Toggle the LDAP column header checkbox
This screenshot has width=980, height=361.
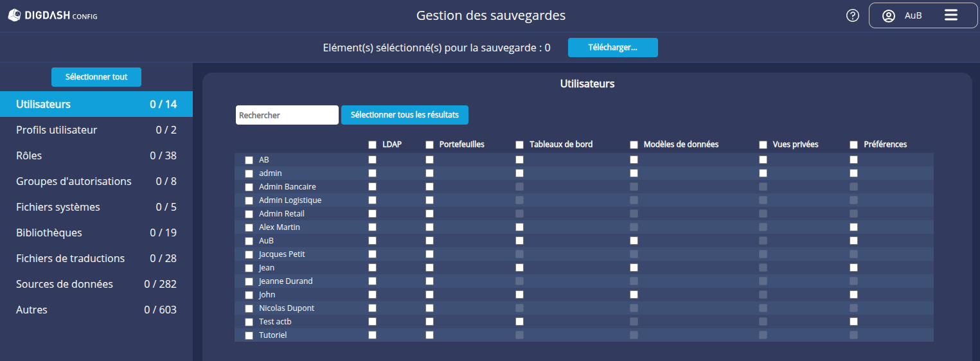(372, 145)
